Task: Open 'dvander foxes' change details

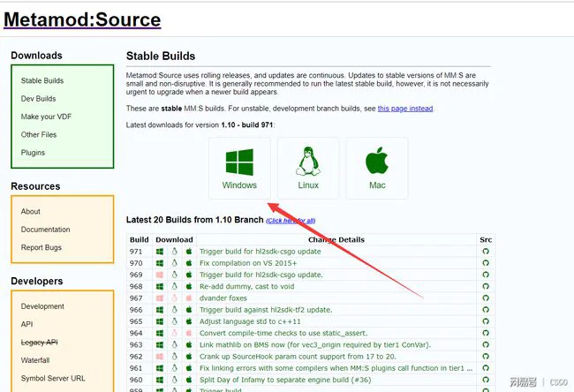Action: [223, 298]
